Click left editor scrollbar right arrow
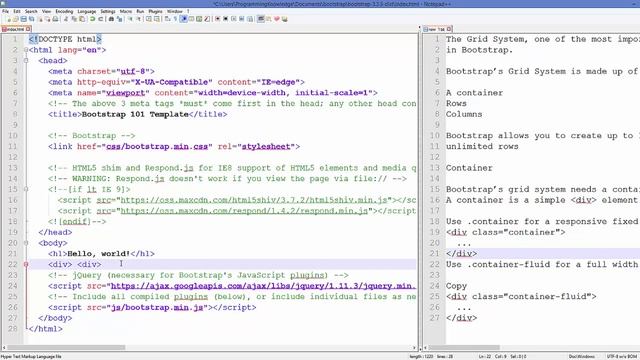640x360 pixels. (414, 348)
